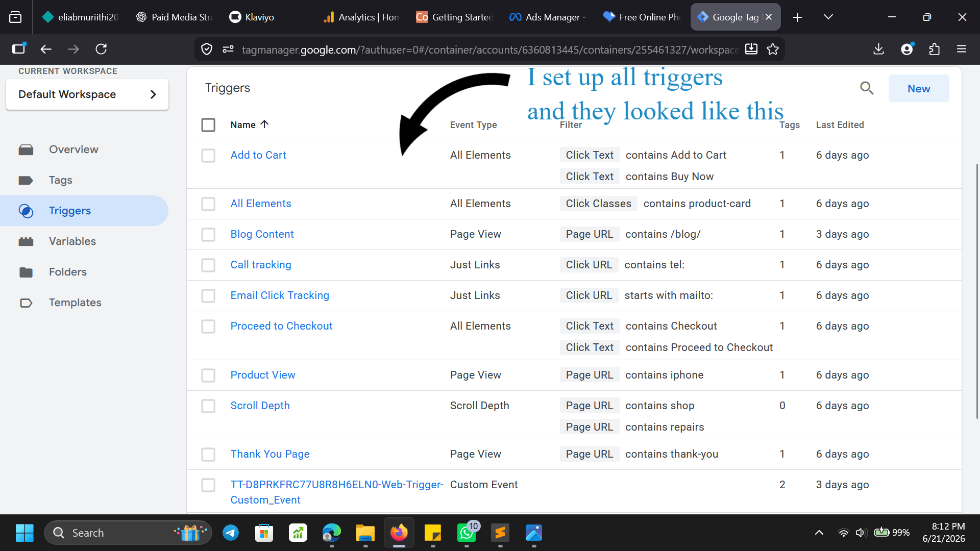Sort by the Last Edited column header
Image resolution: width=980 pixels, height=551 pixels.
840,125
